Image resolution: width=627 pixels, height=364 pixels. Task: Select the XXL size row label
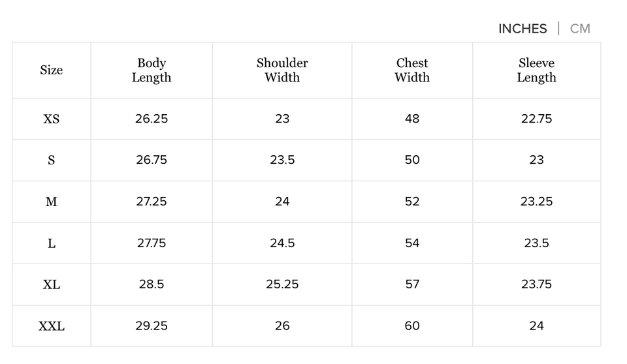pos(52,326)
